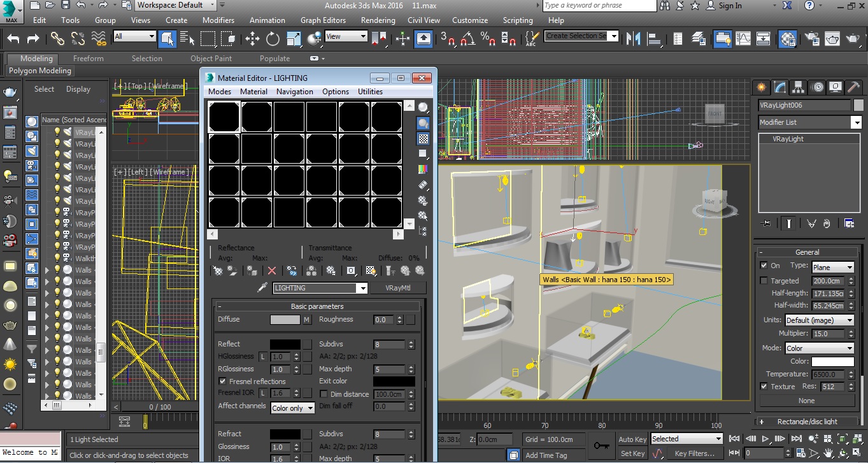Open the Mode dropdown showing Color
868x463 pixels.
point(820,348)
